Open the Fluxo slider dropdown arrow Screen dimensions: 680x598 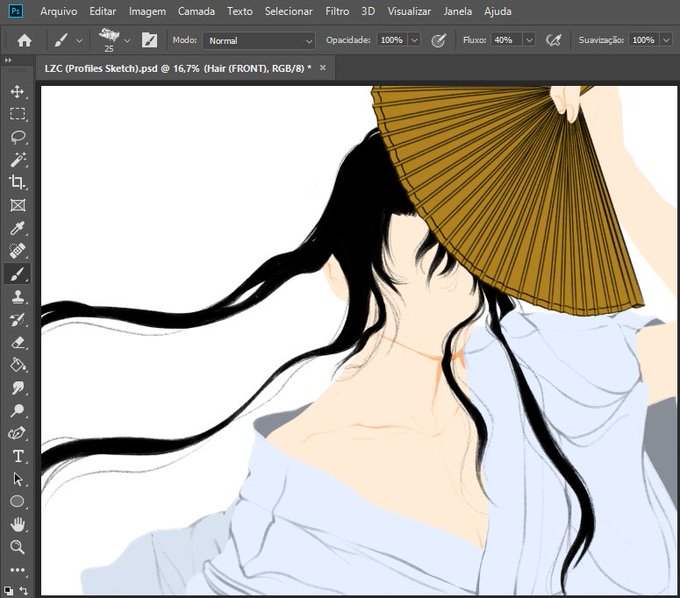tap(530, 40)
